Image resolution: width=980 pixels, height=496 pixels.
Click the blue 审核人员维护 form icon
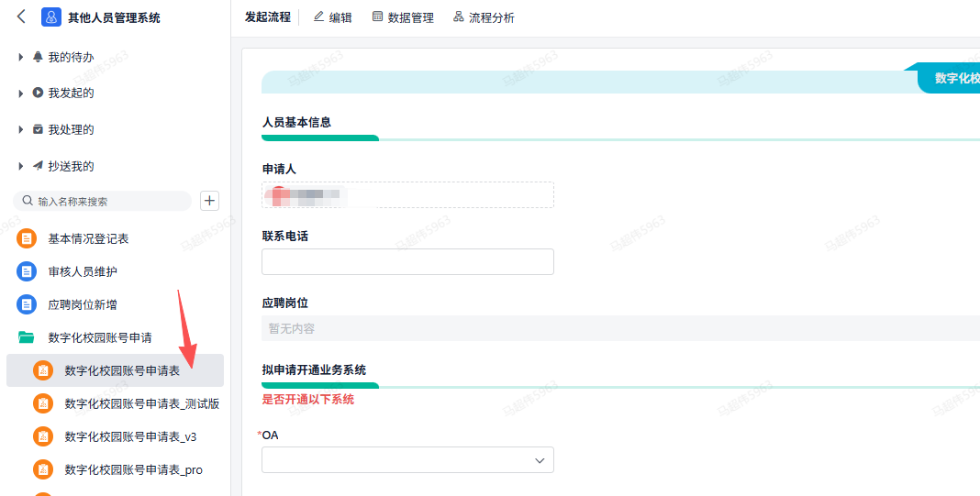[28, 272]
